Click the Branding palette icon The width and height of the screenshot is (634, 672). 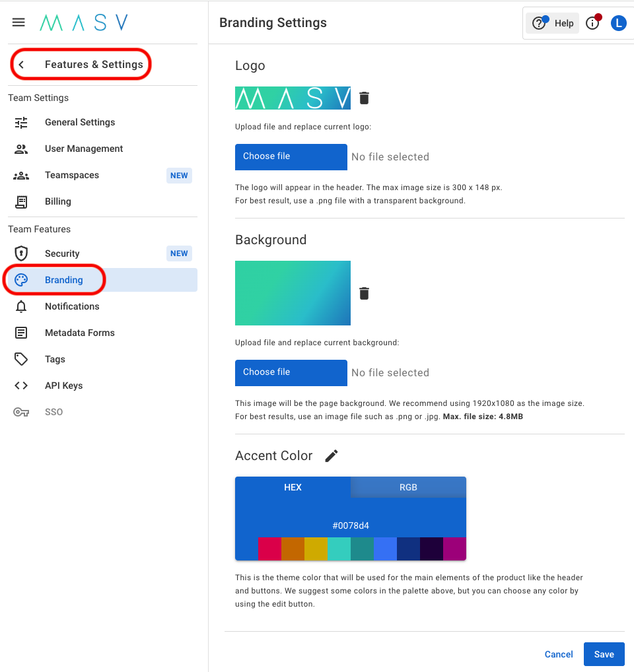pos(20,279)
